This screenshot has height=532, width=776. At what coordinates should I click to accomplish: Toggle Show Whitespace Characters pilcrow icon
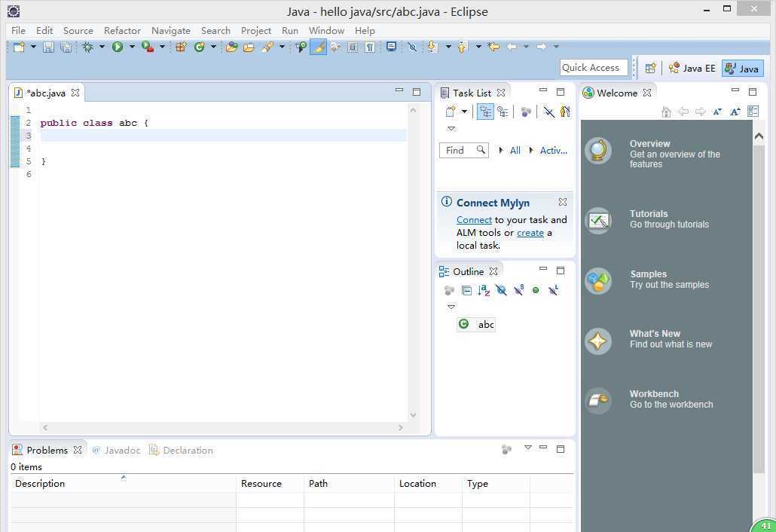pyautogui.click(x=370, y=47)
